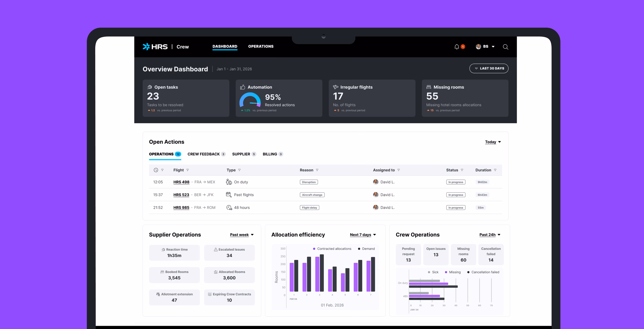Click the On duty type icon
Screen dimensions: 644x329
pos(229,182)
